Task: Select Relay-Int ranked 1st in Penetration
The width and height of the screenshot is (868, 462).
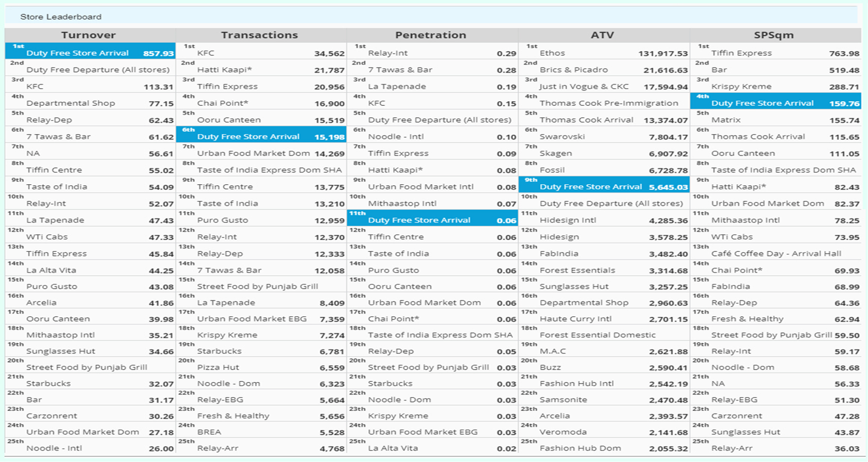Action: [388, 53]
